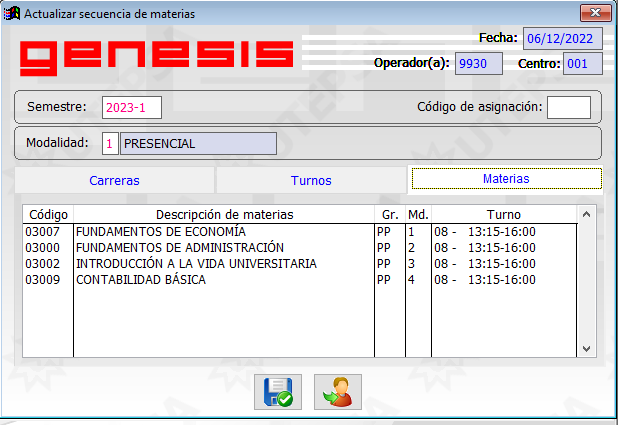Click the Modalidad code field showing 1
This screenshot has height=425, width=618.
tap(110, 144)
